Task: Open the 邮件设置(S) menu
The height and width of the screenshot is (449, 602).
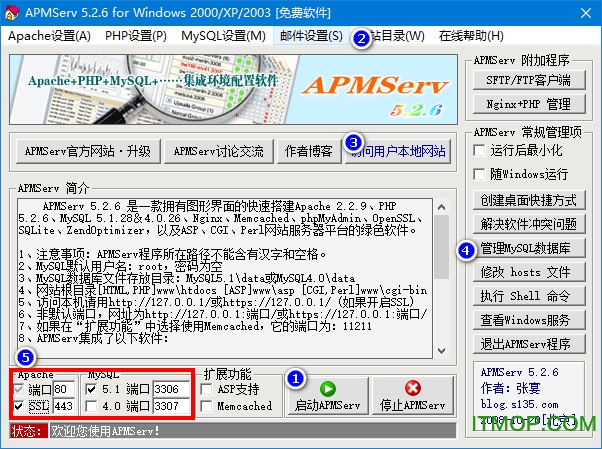Action: click(x=311, y=36)
